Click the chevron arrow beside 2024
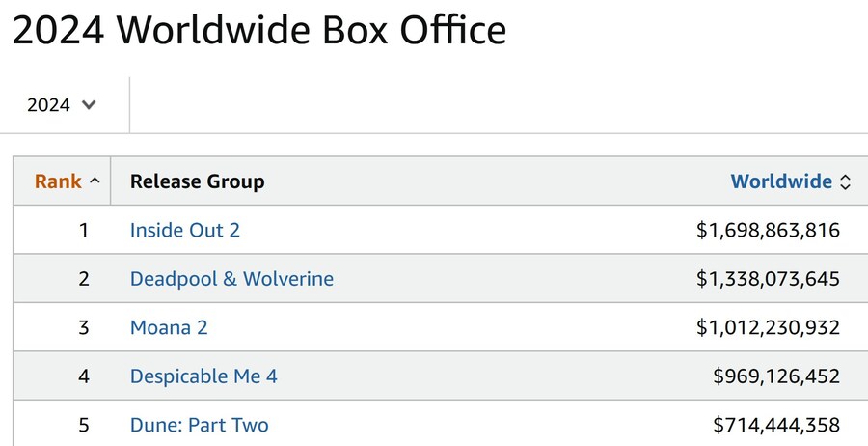Image resolution: width=868 pixels, height=446 pixels. click(89, 105)
